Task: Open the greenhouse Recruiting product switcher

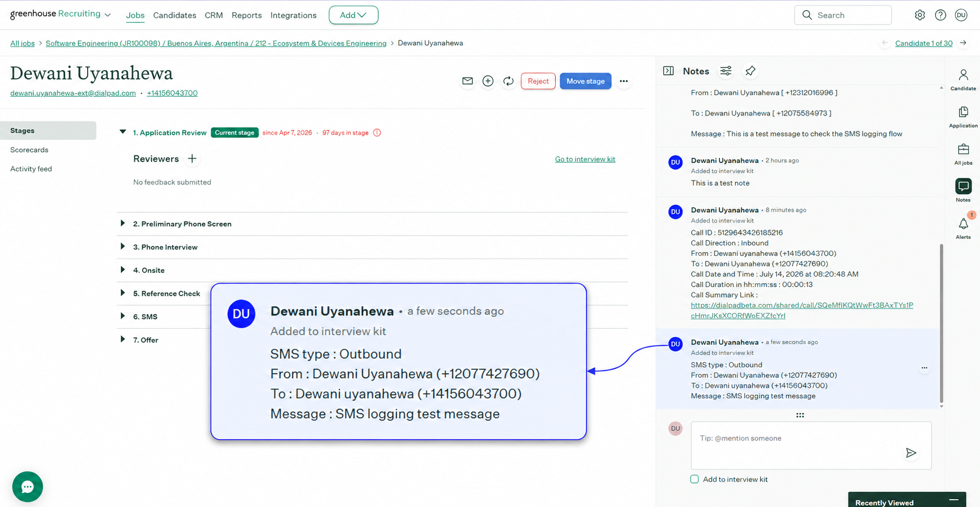Action: pos(60,14)
